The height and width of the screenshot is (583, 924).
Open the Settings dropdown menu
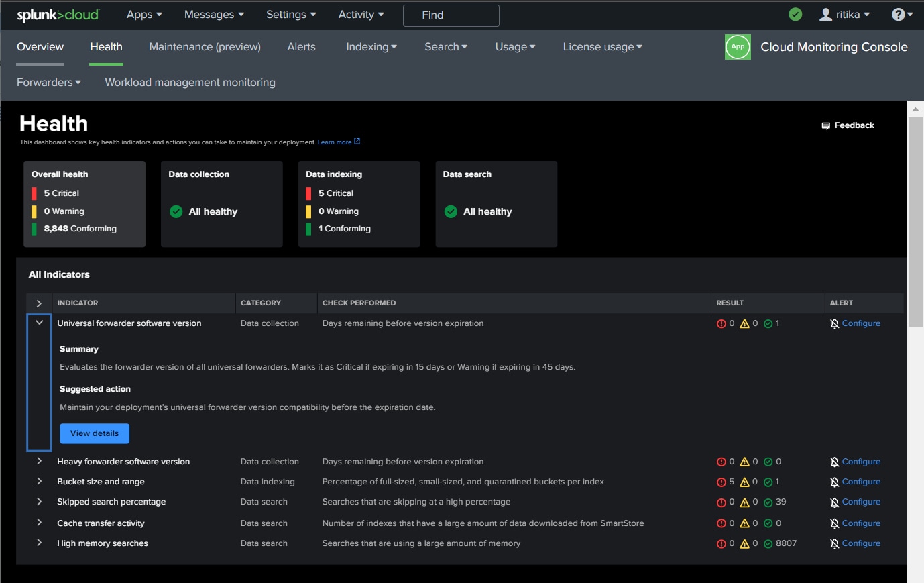[291, 15]
